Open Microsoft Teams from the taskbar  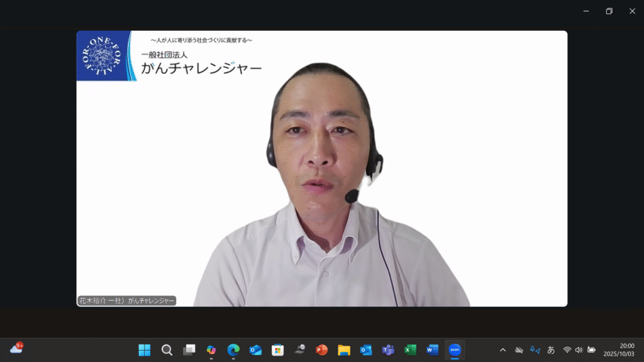388,350
